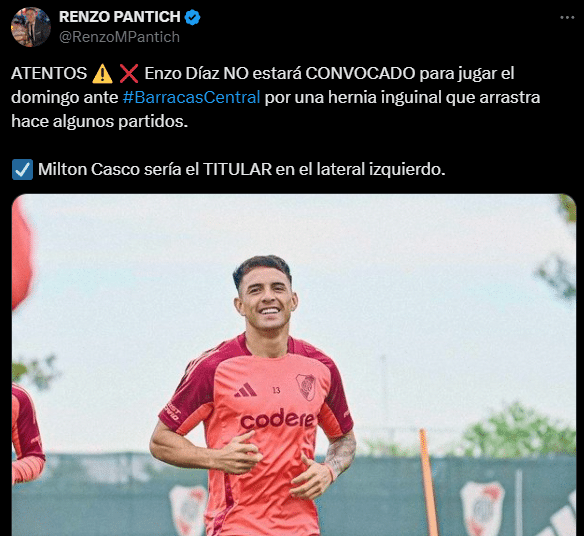Click the yellow warning sign emoji
The height and width of the screenshot is (536, 584).
(x=102, y=73)
